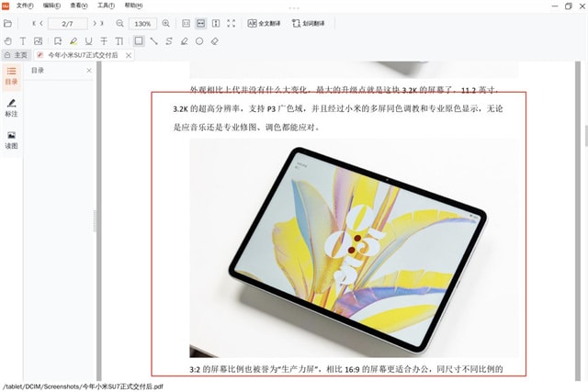Click the vertical scrollbar thumb
The image size is (588, 392).
tap(586, 136)
